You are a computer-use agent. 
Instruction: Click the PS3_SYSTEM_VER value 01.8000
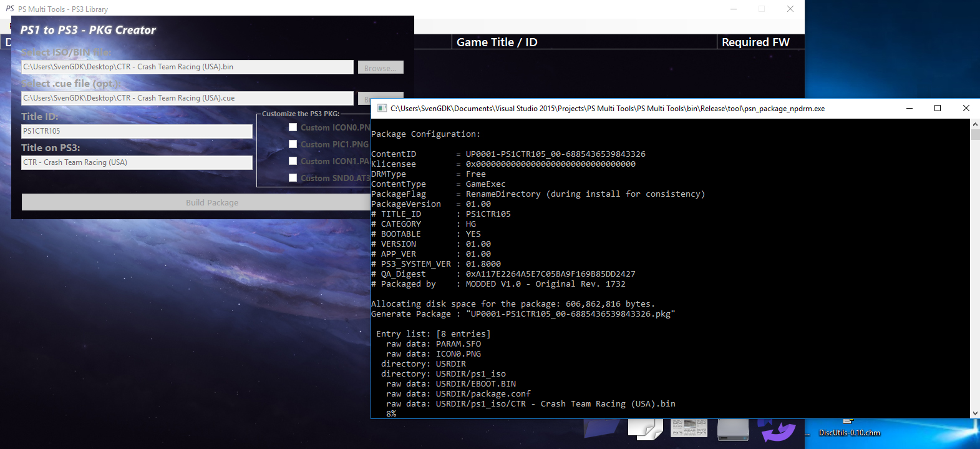[x=483, y=264]
